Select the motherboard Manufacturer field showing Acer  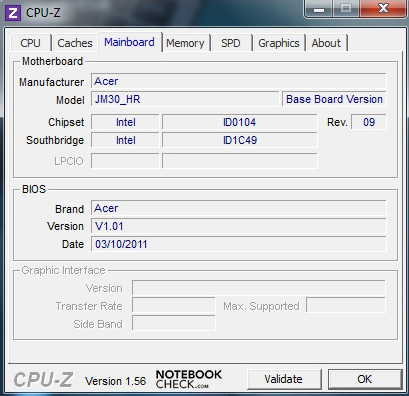[x=239, y=81]
